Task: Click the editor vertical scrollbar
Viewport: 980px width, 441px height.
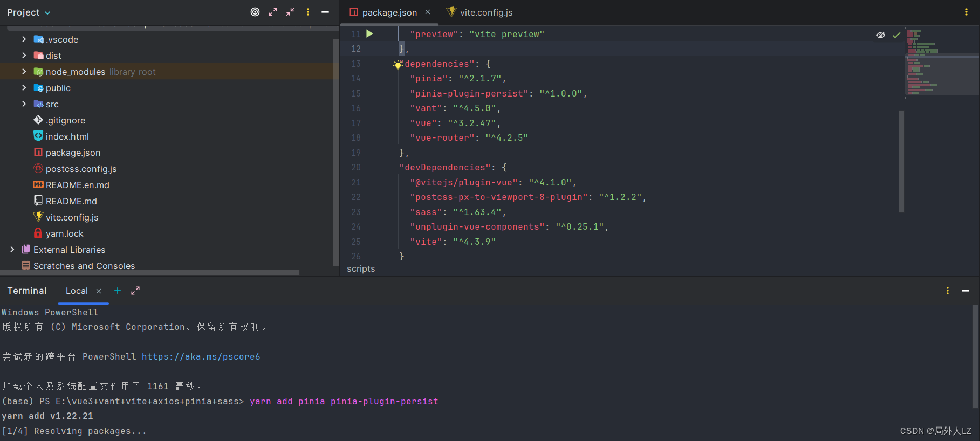Action: 901,161
